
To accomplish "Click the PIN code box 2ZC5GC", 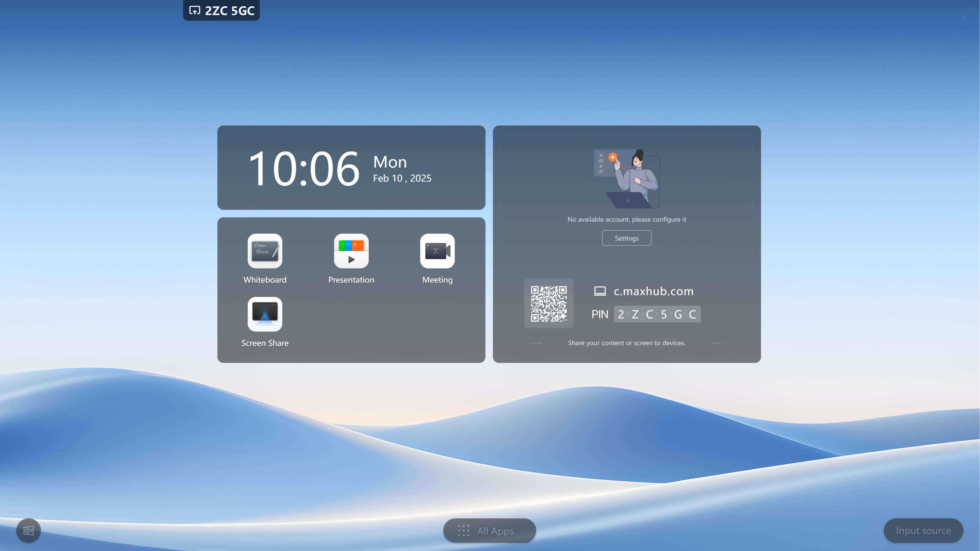I will point(657,314).
